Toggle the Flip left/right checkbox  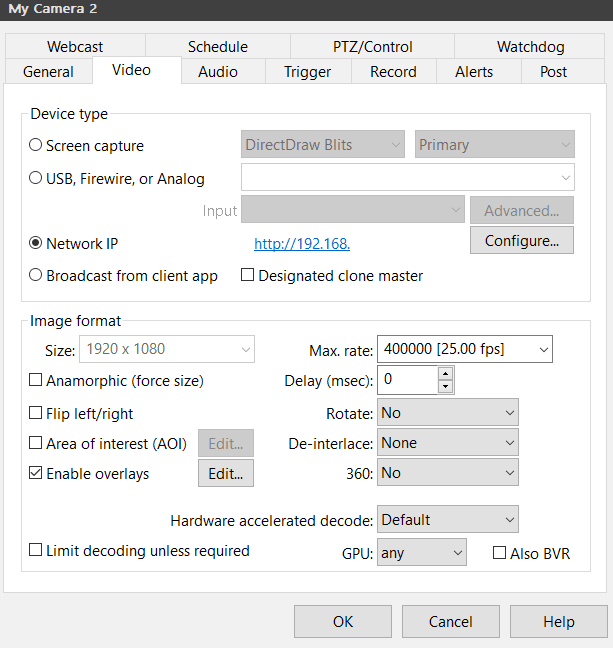coord(36,413)
